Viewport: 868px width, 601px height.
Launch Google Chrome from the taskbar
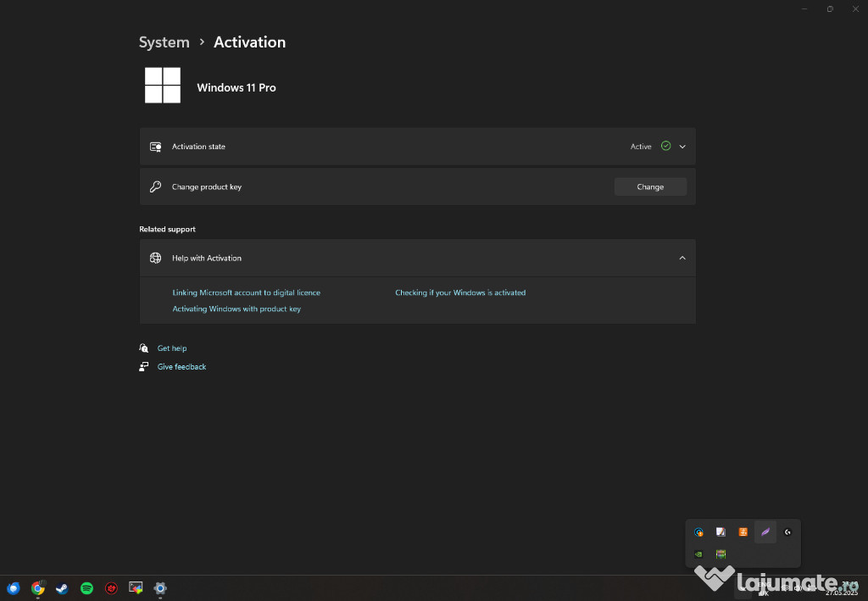pos(38,587)
